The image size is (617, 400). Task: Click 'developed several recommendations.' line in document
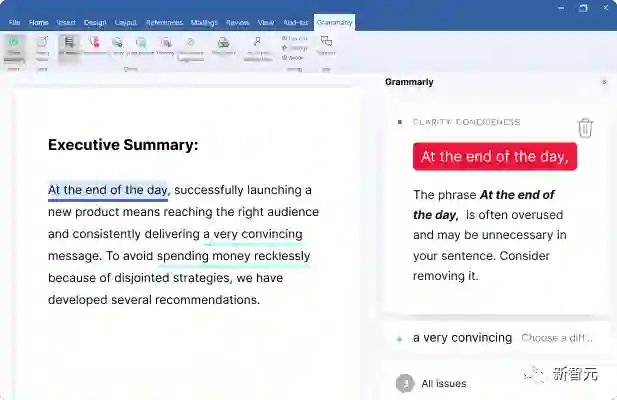[x=154, y=300]
